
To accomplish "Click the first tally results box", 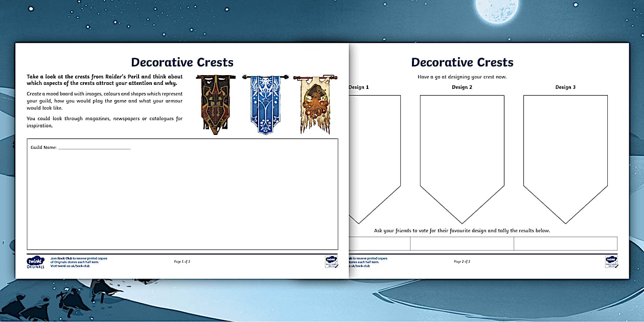I will coord(378,244).
